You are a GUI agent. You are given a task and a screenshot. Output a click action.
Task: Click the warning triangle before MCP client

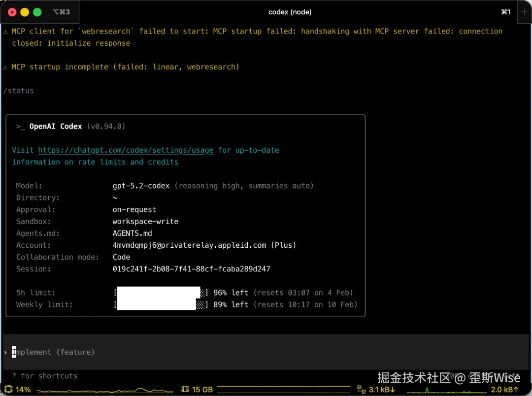pos(5,32)
